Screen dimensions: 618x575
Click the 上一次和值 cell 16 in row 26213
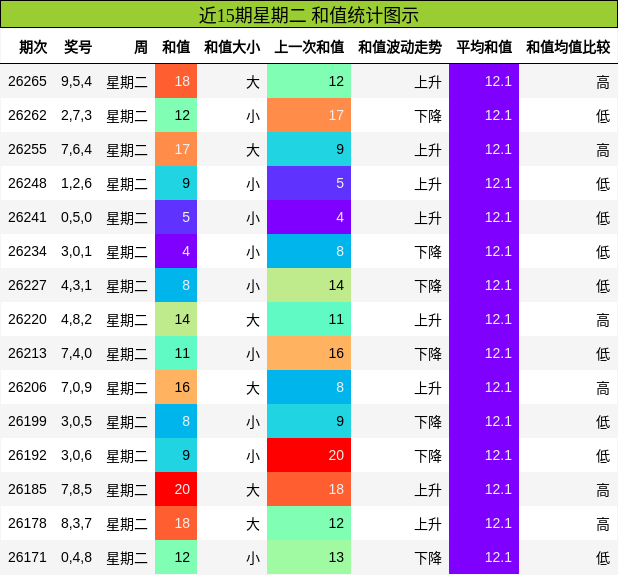click(x=309, y=353)
